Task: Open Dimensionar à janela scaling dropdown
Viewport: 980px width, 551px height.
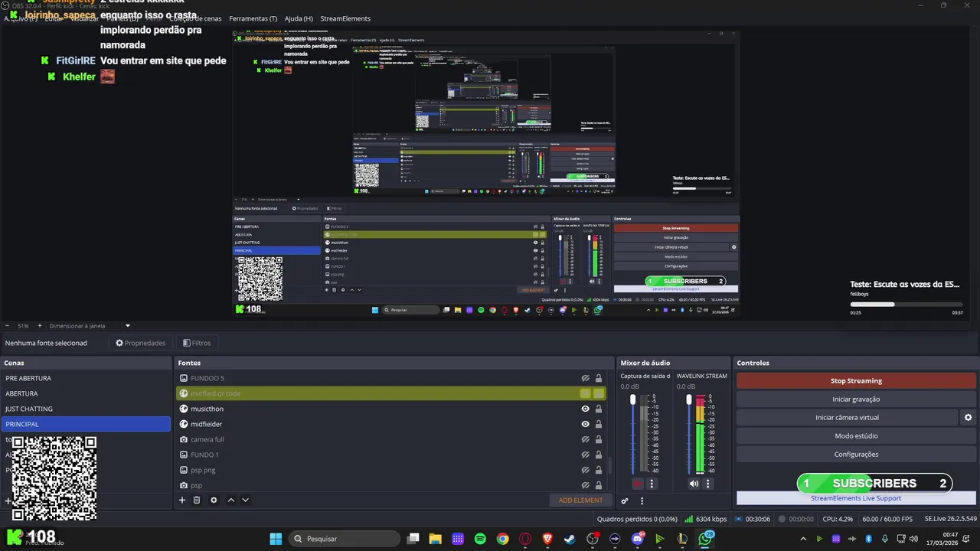Action: pos(89,325)
